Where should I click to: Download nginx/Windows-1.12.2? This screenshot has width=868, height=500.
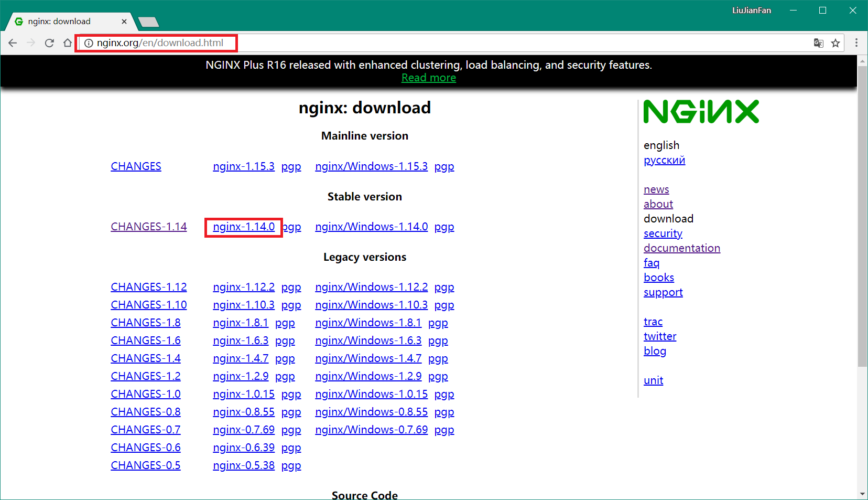[371, 287]
